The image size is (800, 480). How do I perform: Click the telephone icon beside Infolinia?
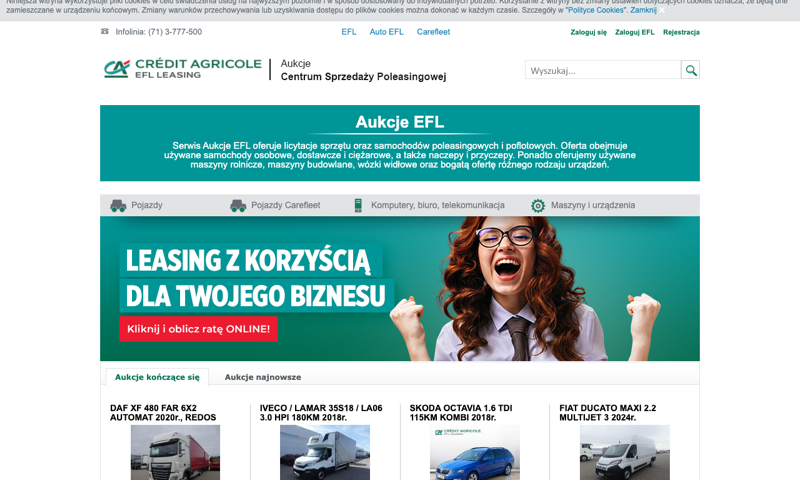click(105, 32)
